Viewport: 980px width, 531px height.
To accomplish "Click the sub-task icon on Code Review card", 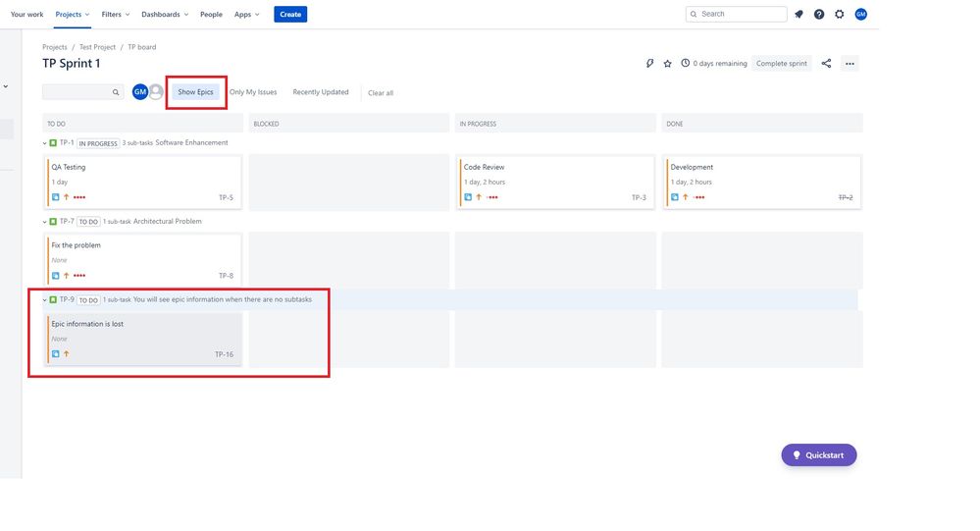I will pos(468,197).
